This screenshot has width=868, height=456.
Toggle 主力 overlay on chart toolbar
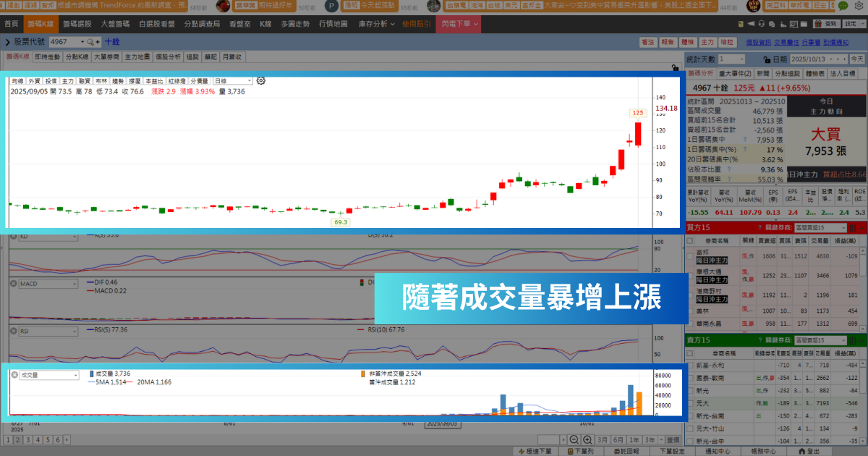click(68, 82)
